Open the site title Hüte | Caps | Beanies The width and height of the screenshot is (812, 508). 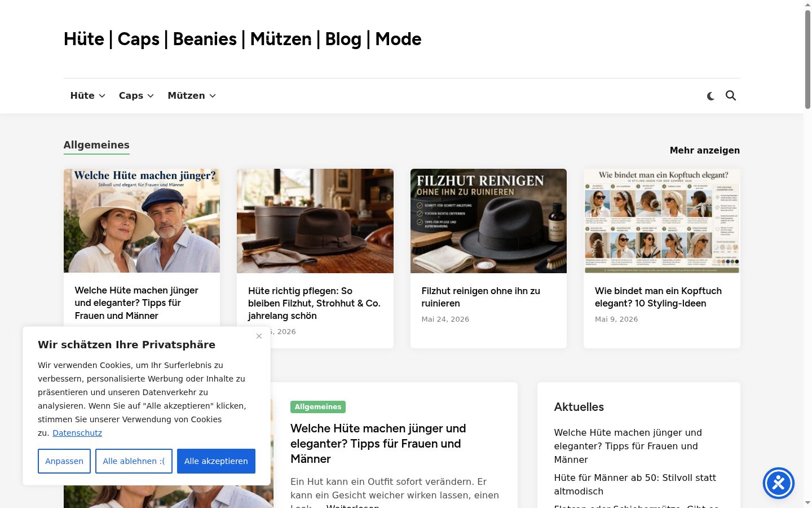click(x=242, y=39)
